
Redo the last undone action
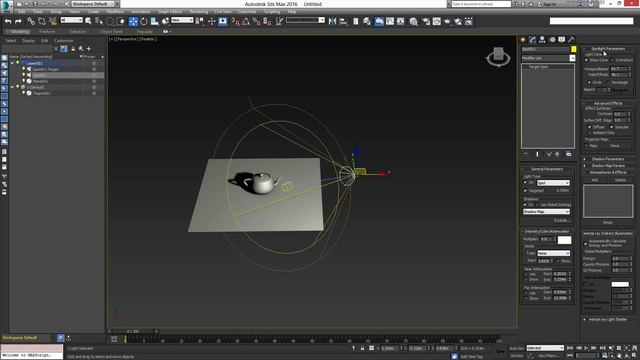[18, 21]
